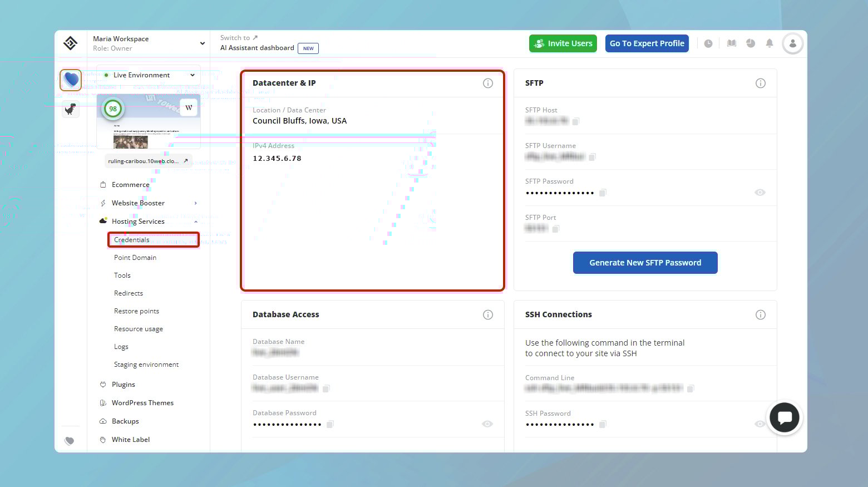Image resolution: width=868 pixels, height=487 pixels.
Task: Click the 10Web logo icon
Action: (x=70, y=43)
